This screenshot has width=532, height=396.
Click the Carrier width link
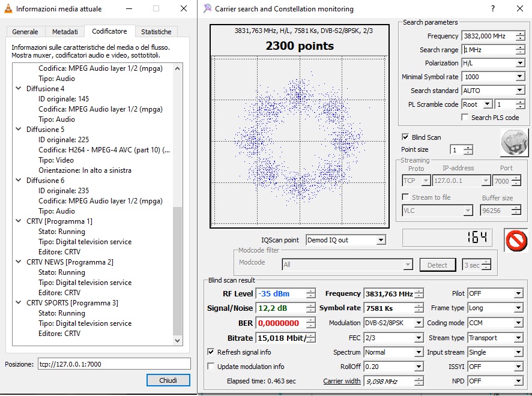click(342, 381)
